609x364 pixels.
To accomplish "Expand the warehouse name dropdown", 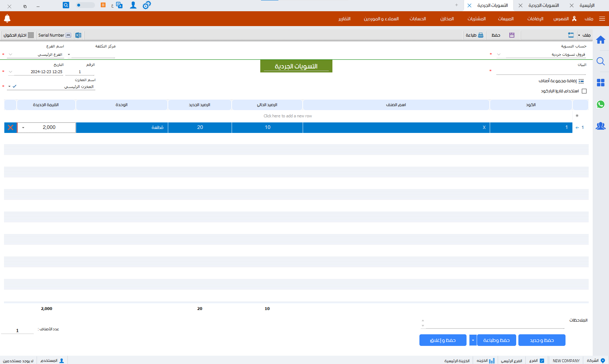I will click(9, 87).
